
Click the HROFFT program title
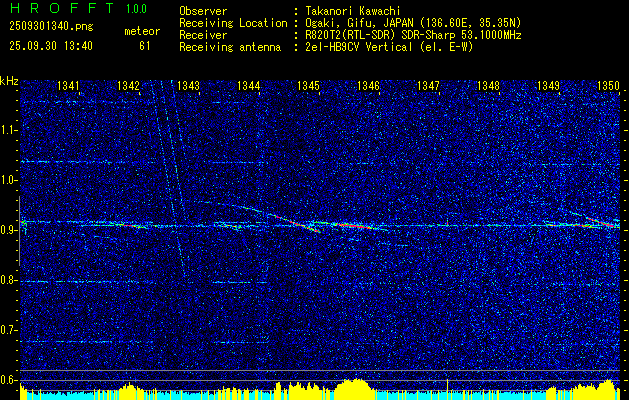point(62,8)
